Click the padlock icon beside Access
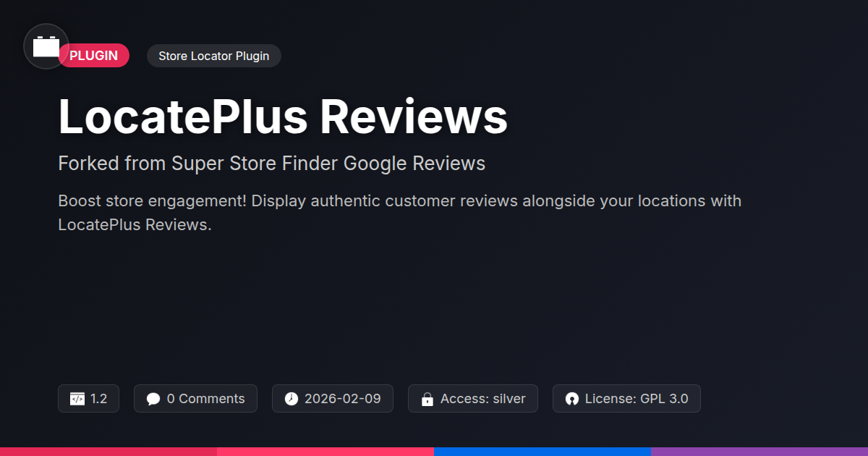The height and width of the screenshot is (456, 868). pos(427,399)
